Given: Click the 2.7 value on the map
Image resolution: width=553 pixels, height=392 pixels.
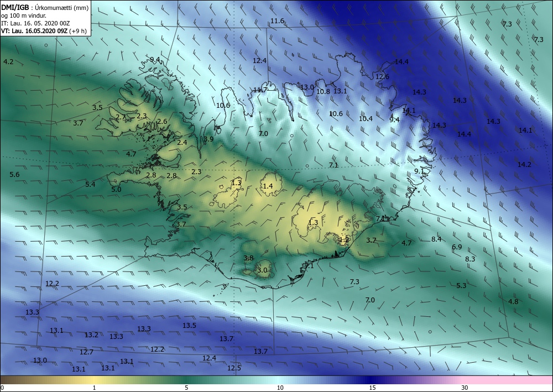Looking at the screenshot, I should click(121, 117).
